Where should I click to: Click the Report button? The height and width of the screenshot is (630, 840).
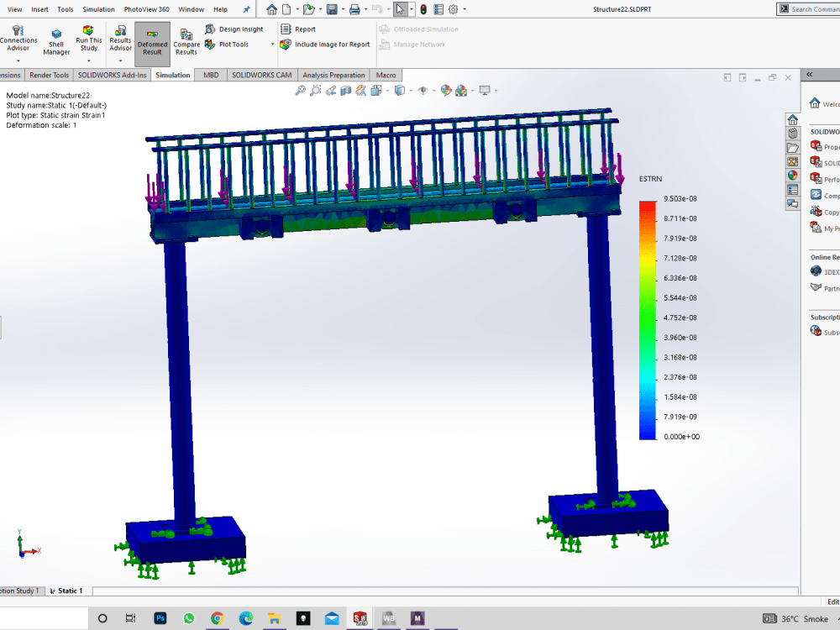[x=302, y=28]
